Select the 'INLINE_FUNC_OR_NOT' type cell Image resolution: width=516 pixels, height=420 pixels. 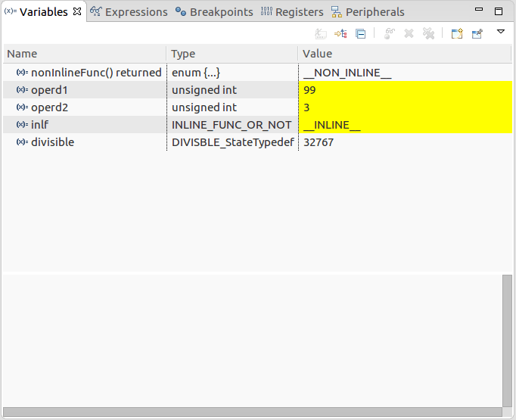(232, 125)
